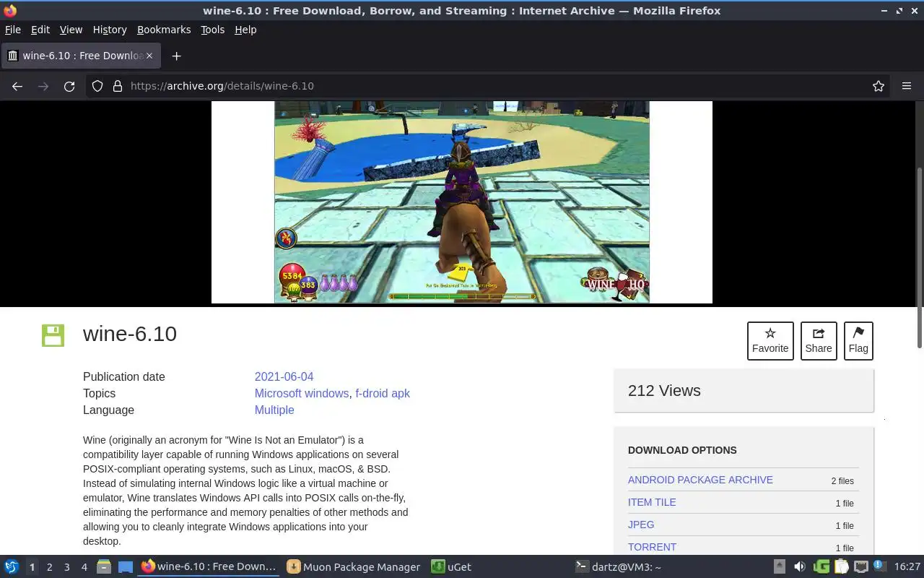Click the DOWNLOAD OPTIONS heading
This screenshot has height=578, width=924.
(682, 450)
